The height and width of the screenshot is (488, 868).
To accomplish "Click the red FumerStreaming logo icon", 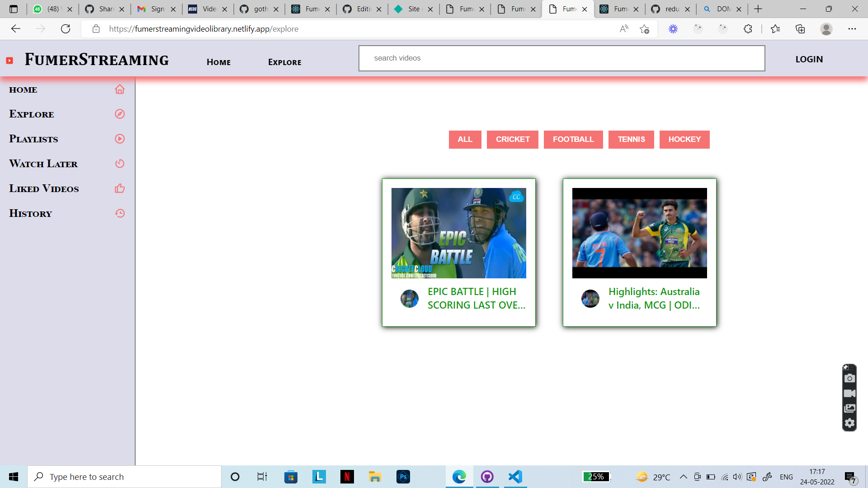I will [9, 61].
